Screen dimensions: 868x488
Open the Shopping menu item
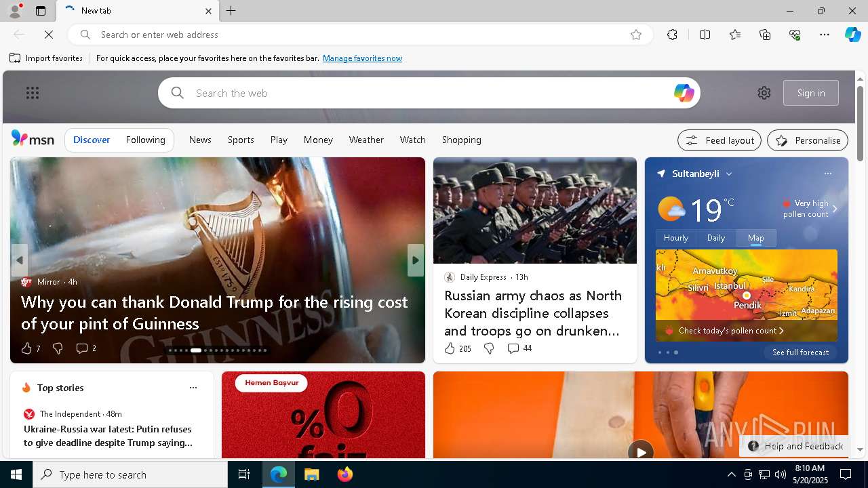[x=462, y=140]
